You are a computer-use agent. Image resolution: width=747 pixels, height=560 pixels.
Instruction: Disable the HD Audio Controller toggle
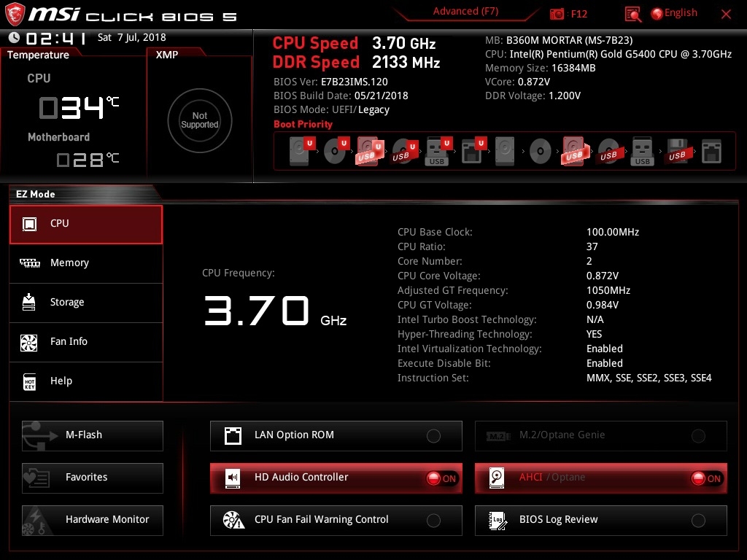(x=441, y=478)
